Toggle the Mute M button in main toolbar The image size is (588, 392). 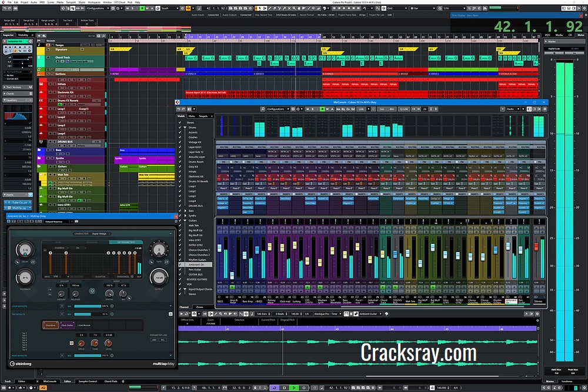128,8
